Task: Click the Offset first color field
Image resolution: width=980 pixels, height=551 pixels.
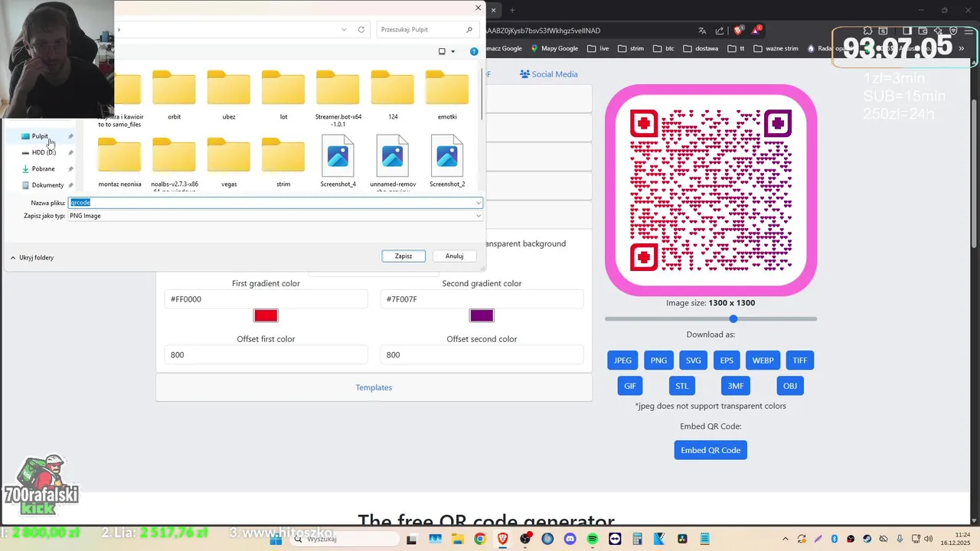Action: tap(266, 355)
